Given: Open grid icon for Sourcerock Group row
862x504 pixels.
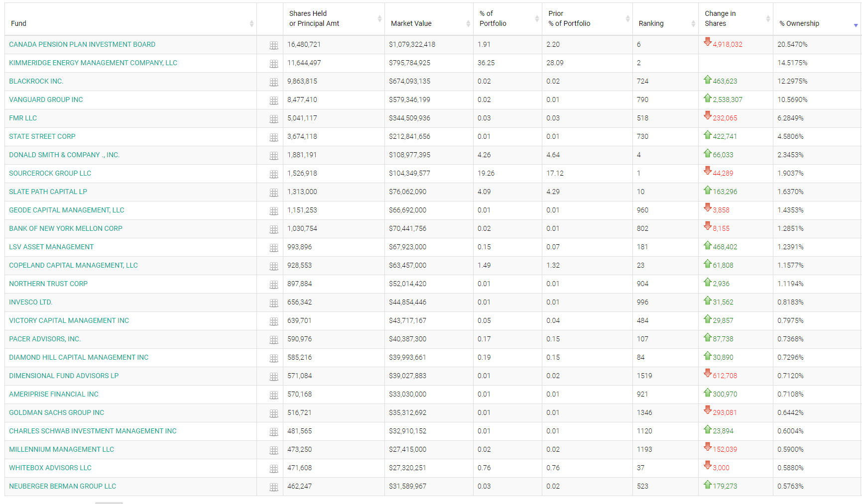Looking at the screenshot, I should click(274, 174).
